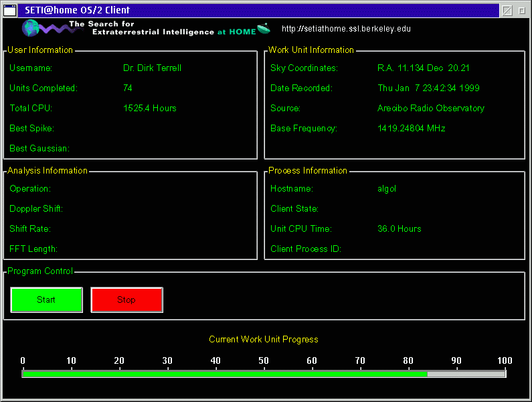Click the maximize window icon in title bar
This screenshot has height=402, width=532.
point(522,11)
